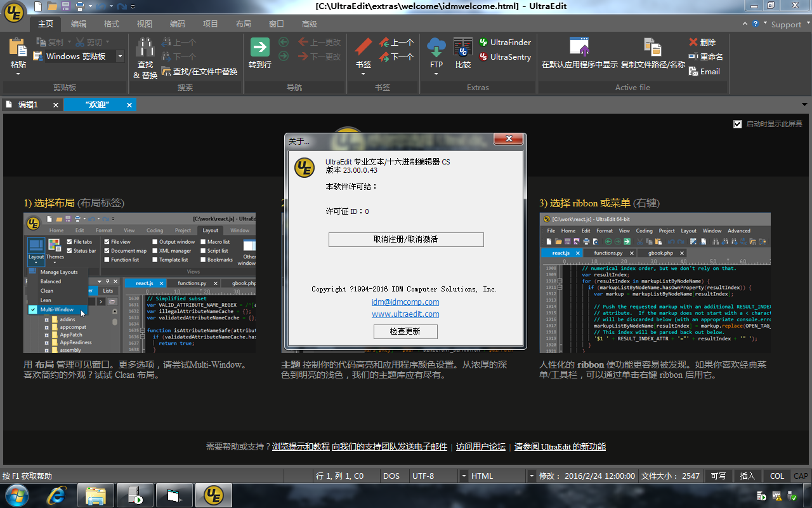This screenshot has height=508, width=812.
Task: Toggle the 可写 writable status indicator
Action: pos(718,476)
